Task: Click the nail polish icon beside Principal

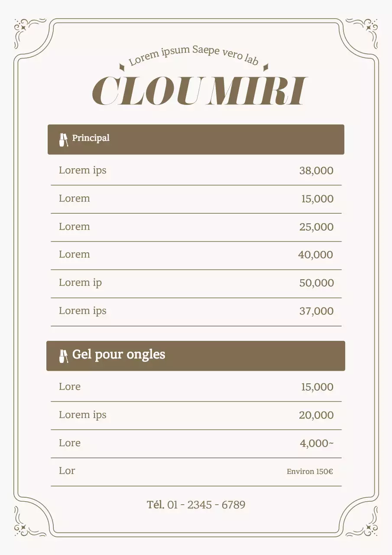Action: pyautogui.click(x=64, y=140)
